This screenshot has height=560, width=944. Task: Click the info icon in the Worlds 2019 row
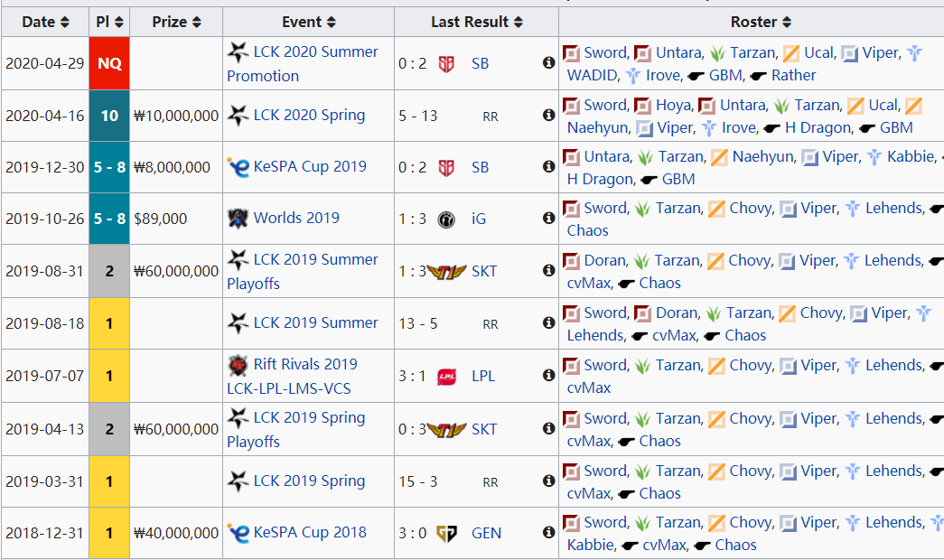[x=548, y=218]
